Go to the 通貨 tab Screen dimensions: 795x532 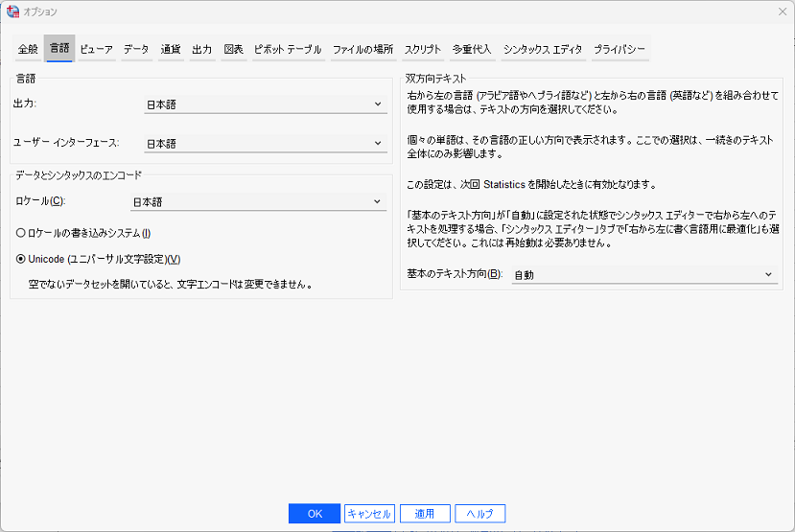[x=171, y=49]
